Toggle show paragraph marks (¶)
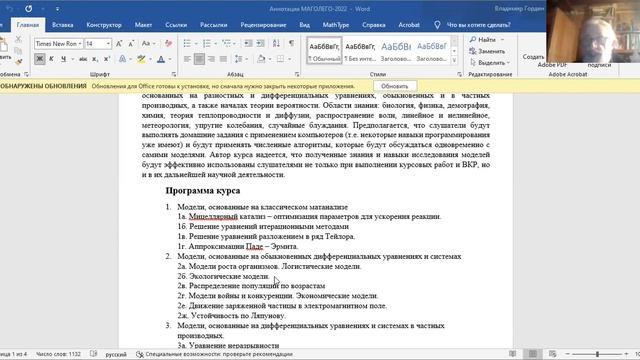This screenshot has width=640, height=360. pyautogui.click(x=291, y=43)
